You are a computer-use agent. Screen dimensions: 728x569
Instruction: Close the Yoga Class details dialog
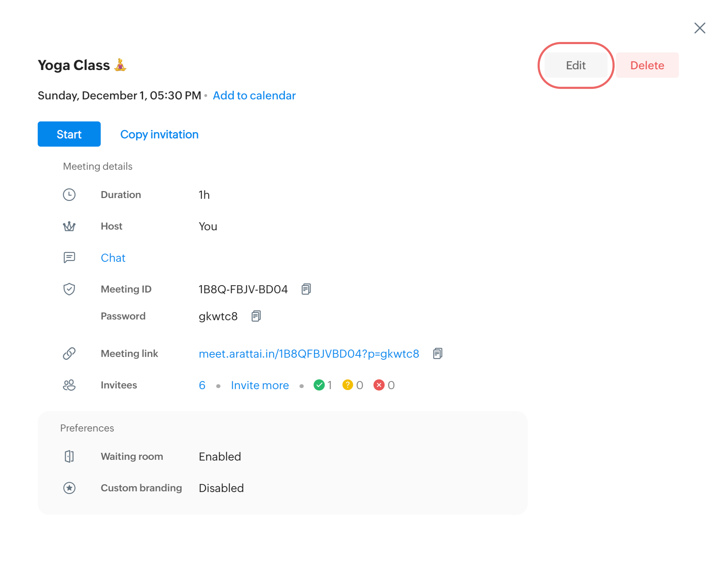(x=700, y=28)
